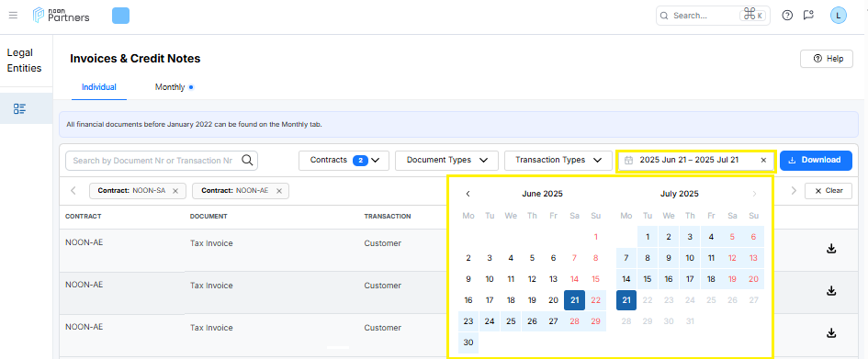Click the Noon Partners logo
The image size is (868, 359).
61,15
